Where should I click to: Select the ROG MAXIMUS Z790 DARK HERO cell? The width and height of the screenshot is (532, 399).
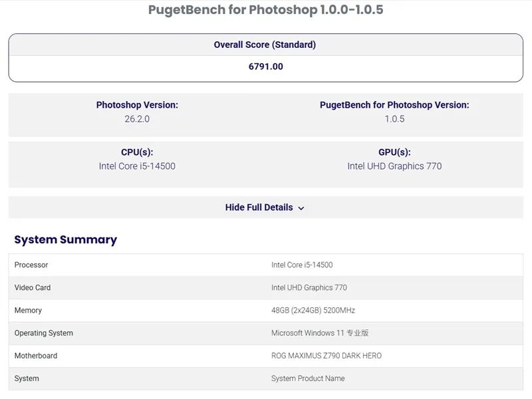pyautogui.click(x=326, y=356)
